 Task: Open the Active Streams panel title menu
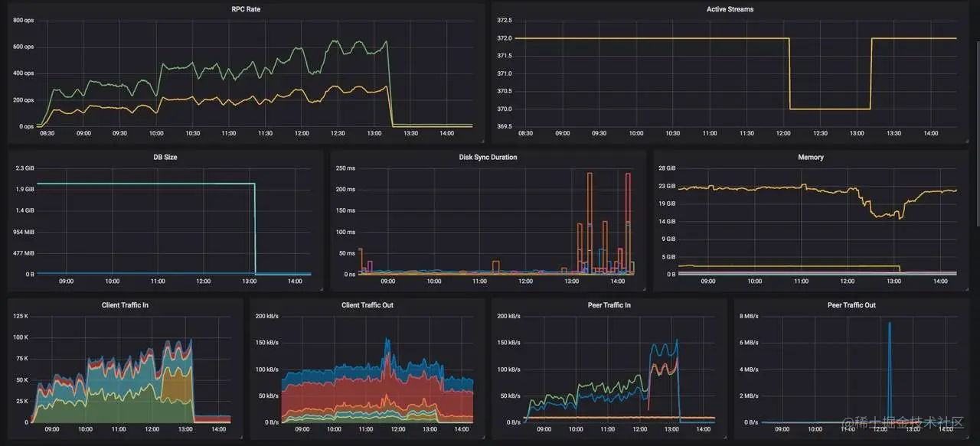point(730,9)
